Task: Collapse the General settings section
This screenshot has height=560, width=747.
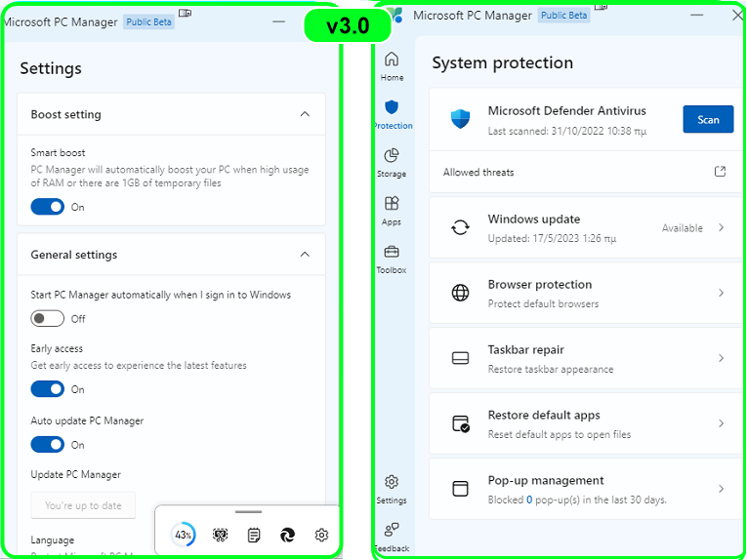Action: tap(305, 255)
